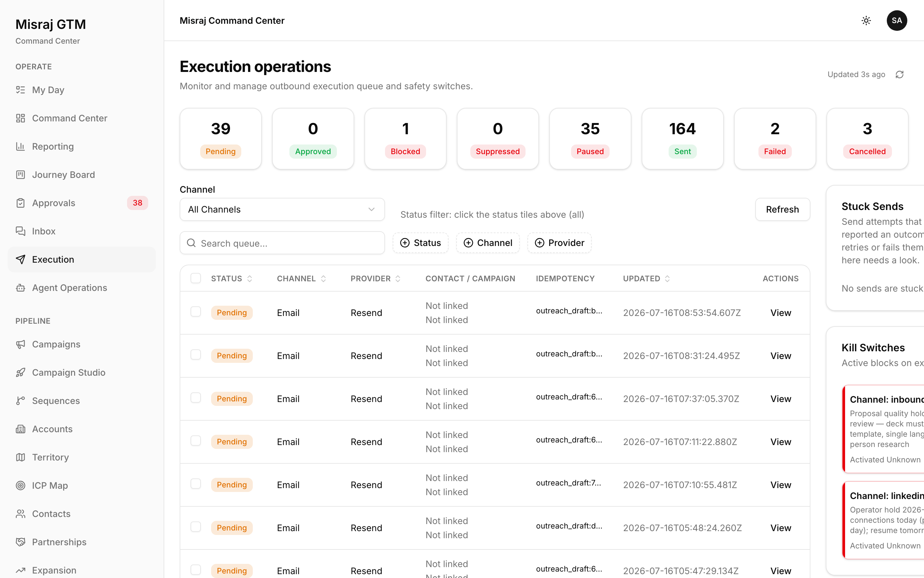
Task: Click the Campaigns megaphone icon
Action: 21,345
